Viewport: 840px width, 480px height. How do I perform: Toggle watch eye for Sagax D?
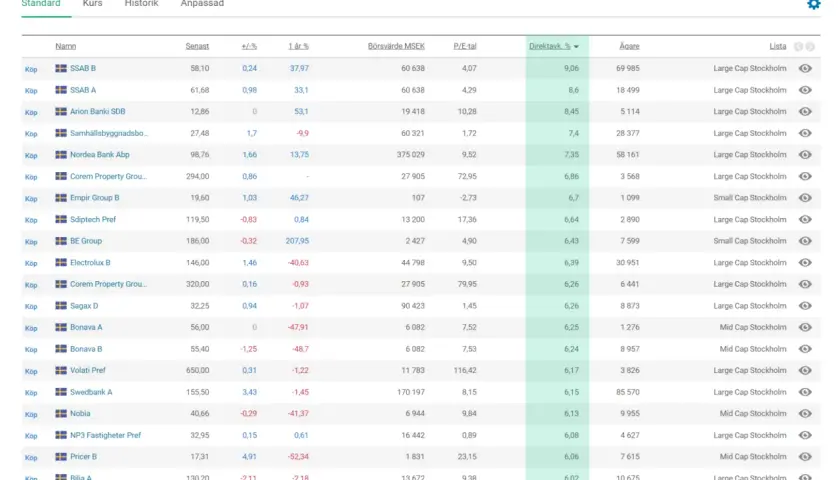coord(805,305)
